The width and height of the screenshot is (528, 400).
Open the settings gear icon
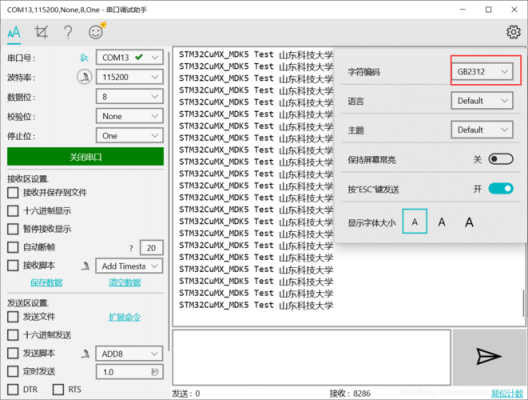click(x=513, y=32)
